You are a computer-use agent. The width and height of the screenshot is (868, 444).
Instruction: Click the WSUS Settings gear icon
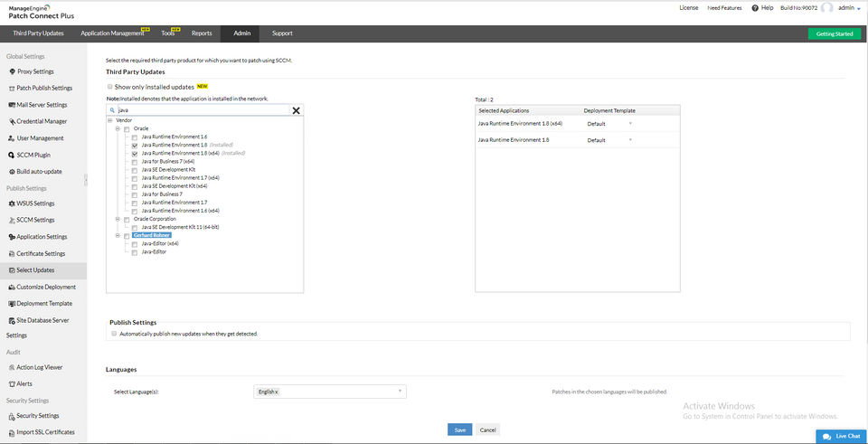pos(12,203)
